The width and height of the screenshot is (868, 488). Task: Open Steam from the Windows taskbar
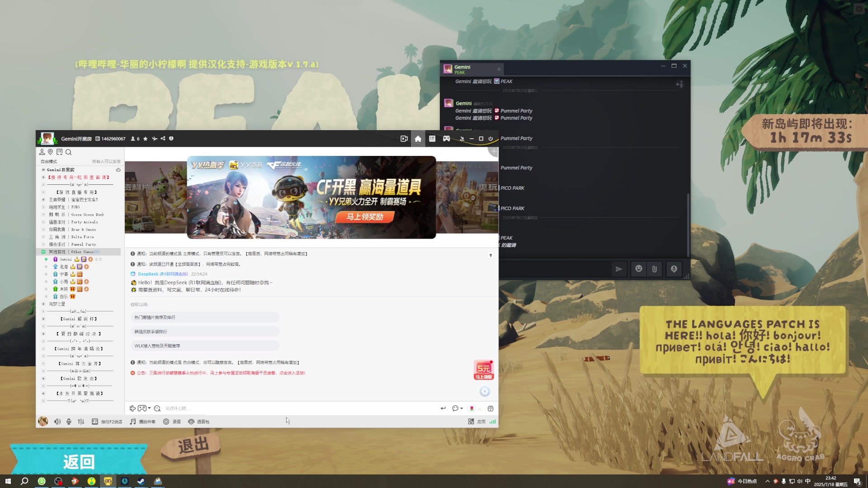[141, 481]
